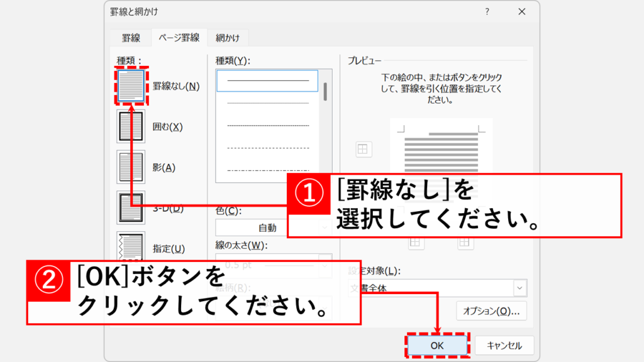The width and height of the screenshot is (644, 362).
Task: Switch to the 網かけ tab
Action: pyautogui.click(x=228, y=38)
